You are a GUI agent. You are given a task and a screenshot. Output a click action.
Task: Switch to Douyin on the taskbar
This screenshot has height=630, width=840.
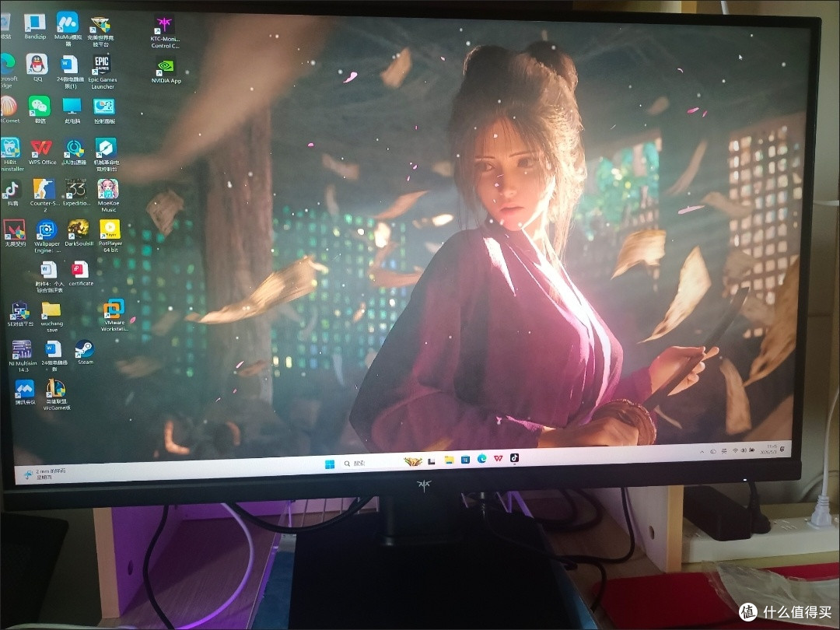(514, 457)
